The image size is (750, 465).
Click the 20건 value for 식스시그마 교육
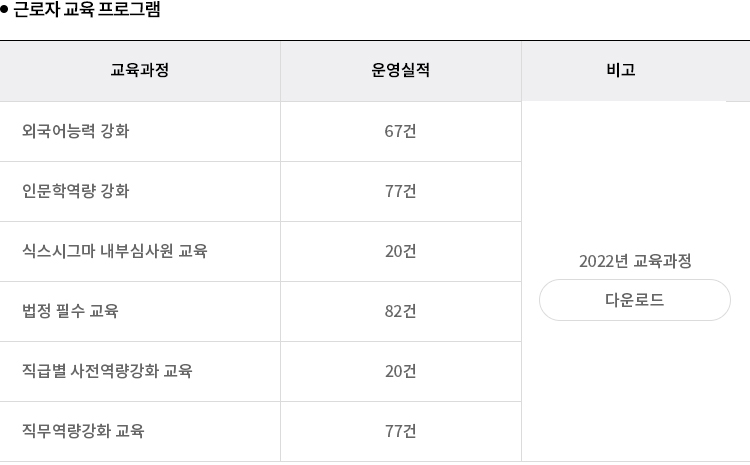point(400,251)
